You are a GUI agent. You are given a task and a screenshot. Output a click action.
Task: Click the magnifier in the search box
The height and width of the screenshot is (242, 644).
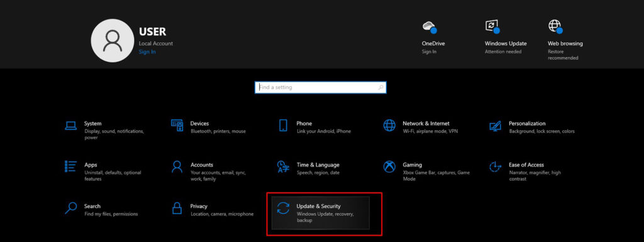(380, 87)
